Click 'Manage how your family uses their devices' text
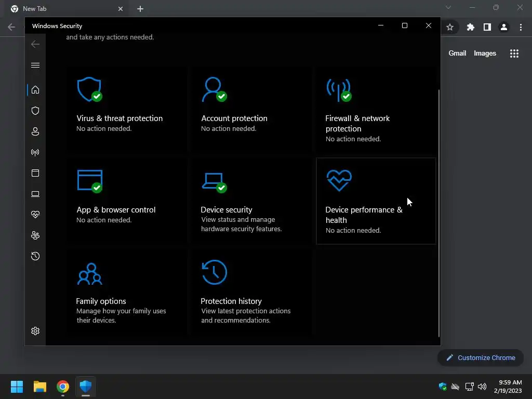Viewport: 532px width, 399px height. pos(121,315)
